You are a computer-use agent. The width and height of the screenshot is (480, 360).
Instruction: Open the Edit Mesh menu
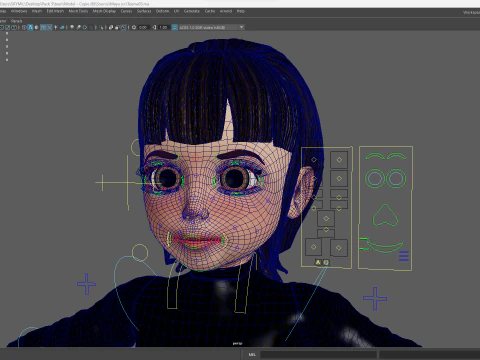pyautogui.click(x=55, y=11)
